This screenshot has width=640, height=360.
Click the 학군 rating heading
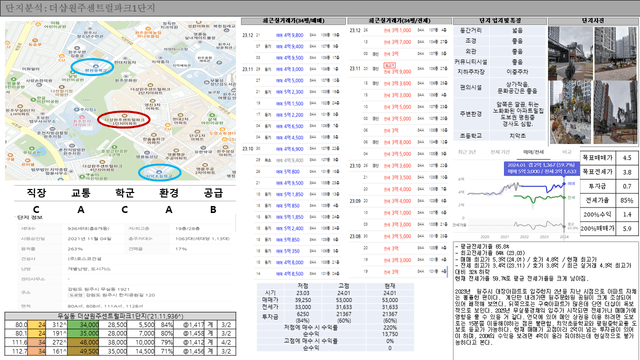(125, 193)
